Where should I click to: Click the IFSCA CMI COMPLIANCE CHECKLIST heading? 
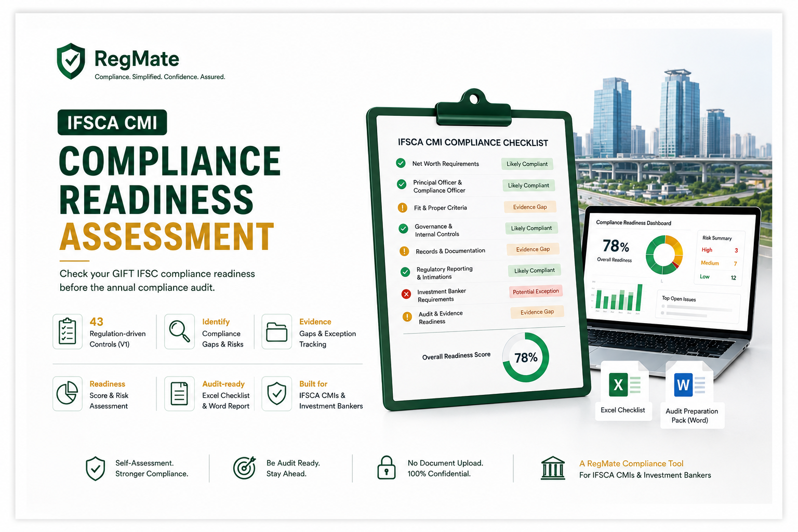tap(473, 142)
